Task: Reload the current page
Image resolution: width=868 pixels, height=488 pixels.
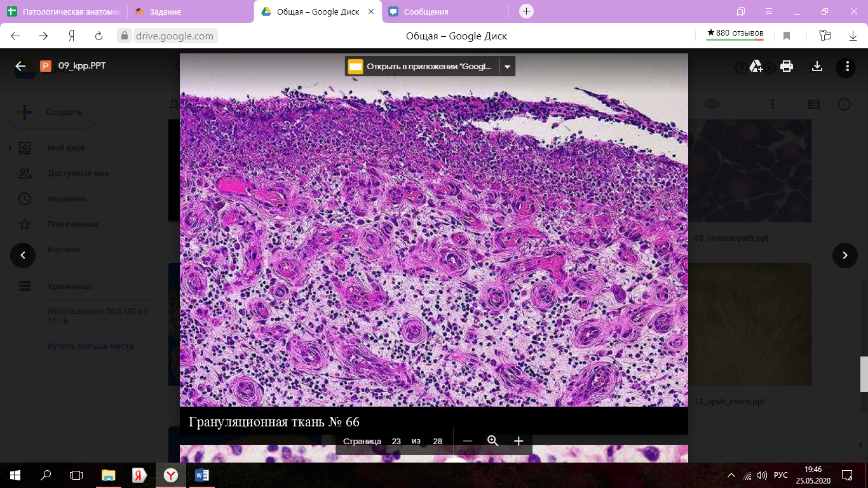Action: [x=98, y=36]
